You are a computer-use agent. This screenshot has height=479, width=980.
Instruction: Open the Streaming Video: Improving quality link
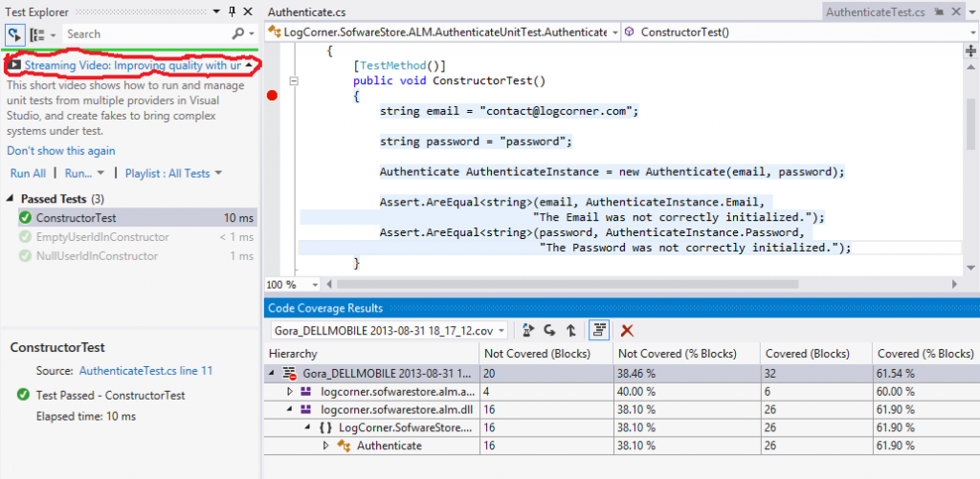tap(133, 65)
